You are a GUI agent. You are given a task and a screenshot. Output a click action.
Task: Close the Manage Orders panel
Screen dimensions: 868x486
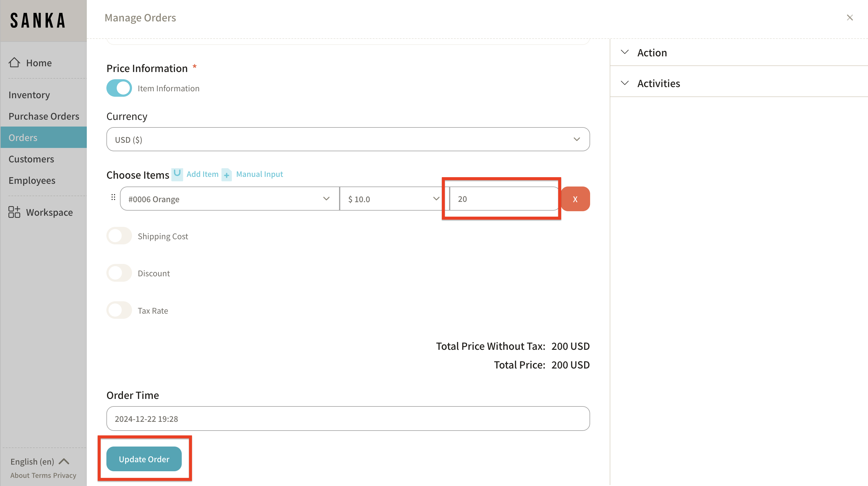(850, 17)
